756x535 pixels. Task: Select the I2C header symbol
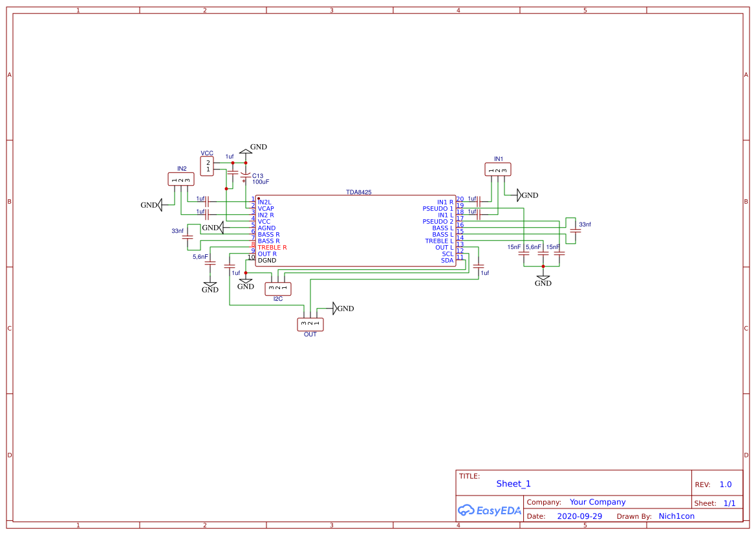[x=278, y=288]
